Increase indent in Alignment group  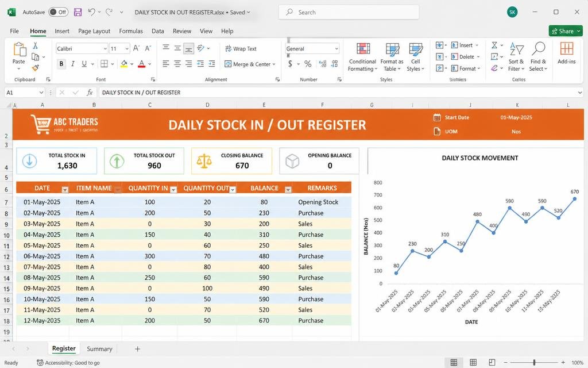tap(212, 64)
